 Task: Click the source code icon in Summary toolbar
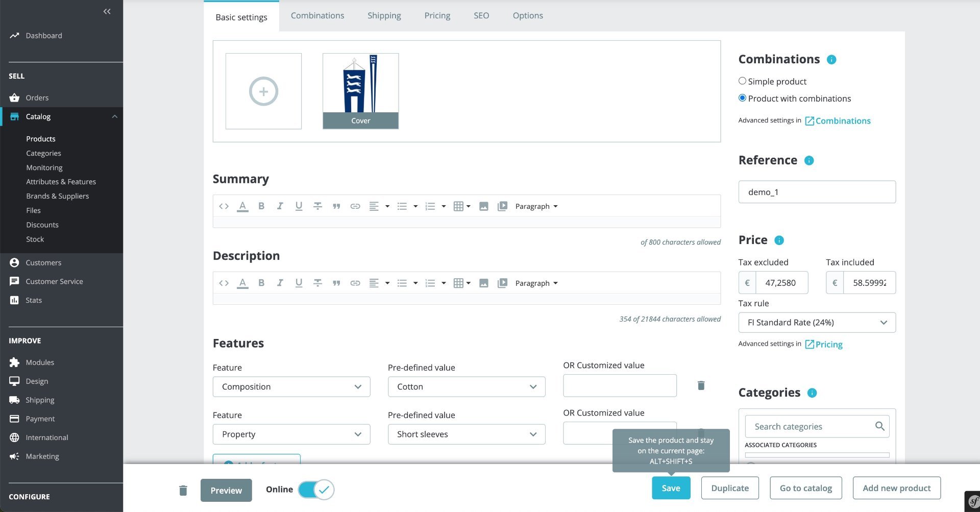coord(224,206)
